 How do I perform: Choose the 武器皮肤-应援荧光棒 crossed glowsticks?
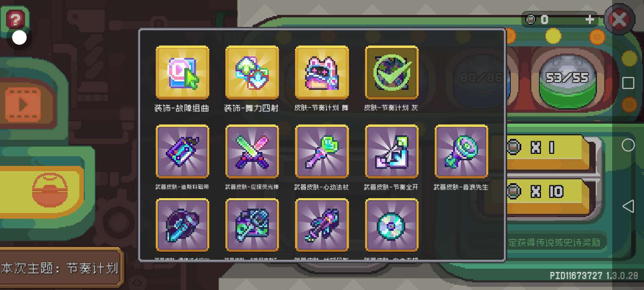click(252, 151)
